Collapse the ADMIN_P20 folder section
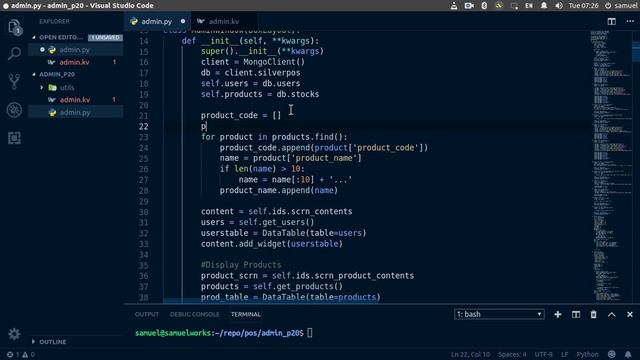Viewport: 640px width, 360px height. click(x=33, y=74)
